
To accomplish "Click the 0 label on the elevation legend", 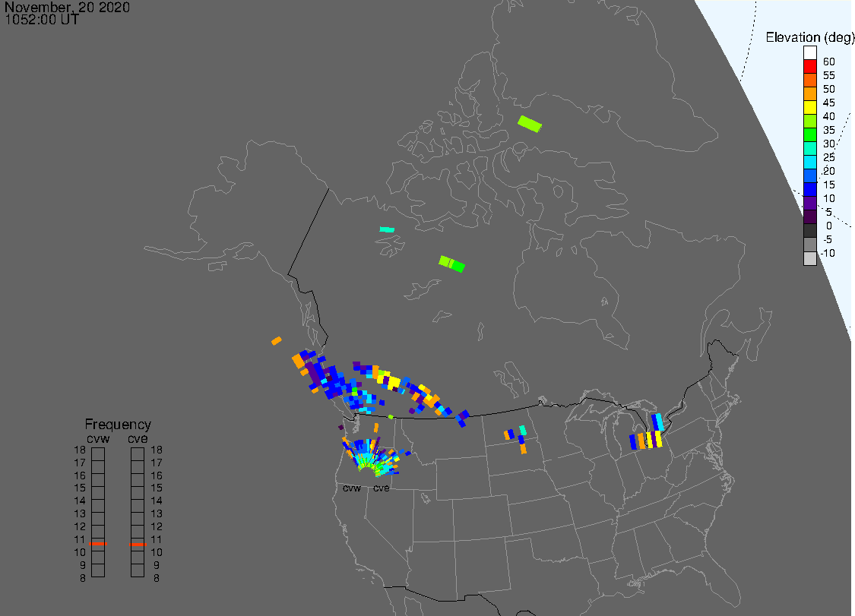I will click(829, 226).
